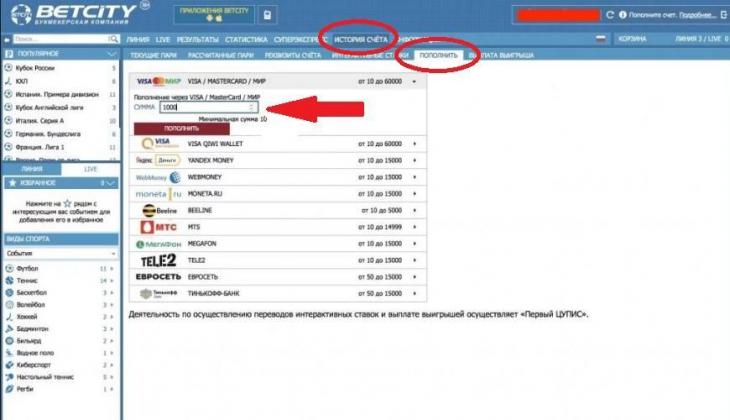Collapse the Избранное favorites section
This screenshot has width=730, height=420.
(115, 183)
